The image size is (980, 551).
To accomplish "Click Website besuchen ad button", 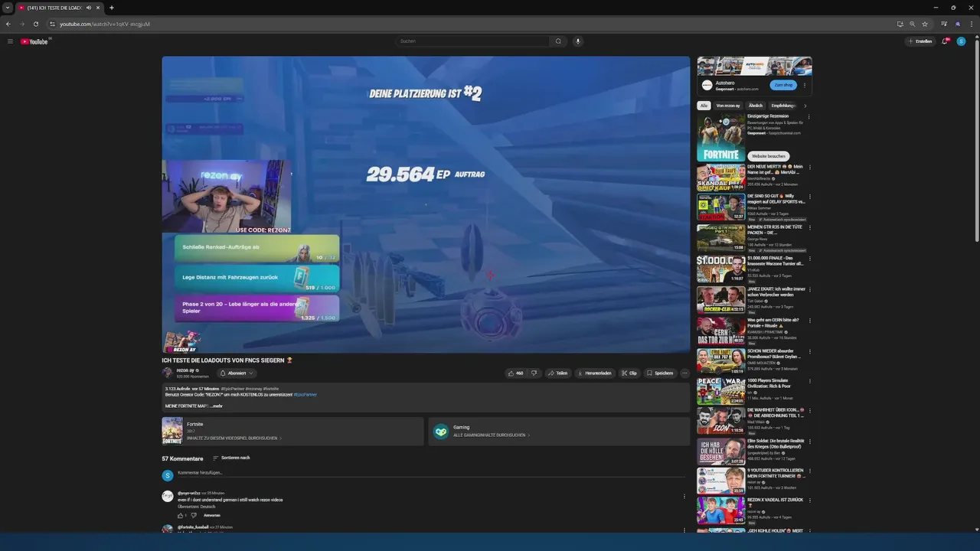I will click(x=769, y=156).
